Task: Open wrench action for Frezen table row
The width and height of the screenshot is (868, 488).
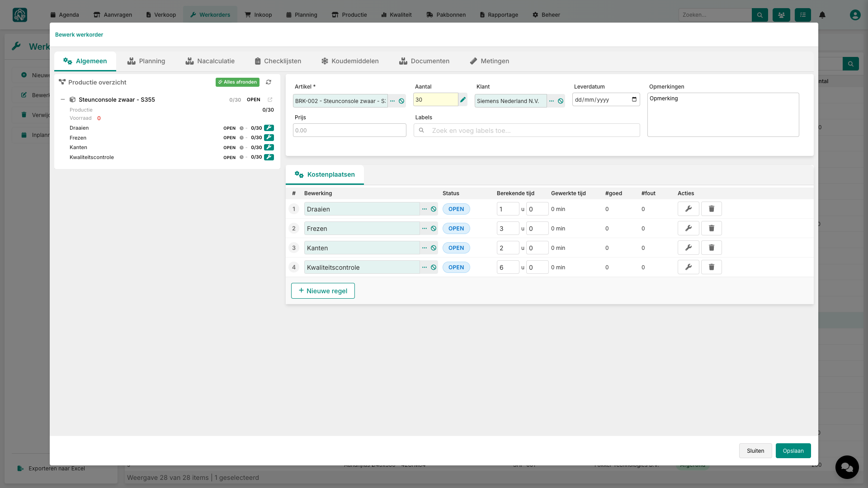Action: [x=689, y=228]
